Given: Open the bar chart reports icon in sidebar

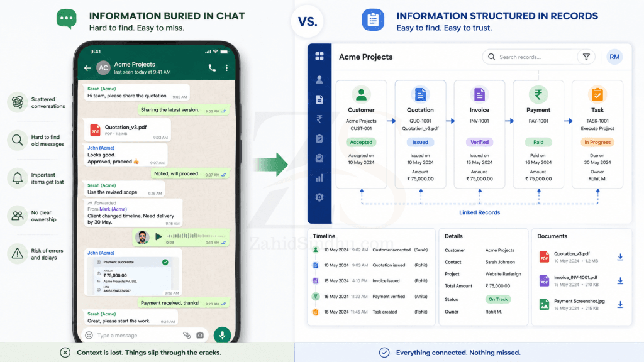Looking at the screenshot, I should click(x=319, y=178).
